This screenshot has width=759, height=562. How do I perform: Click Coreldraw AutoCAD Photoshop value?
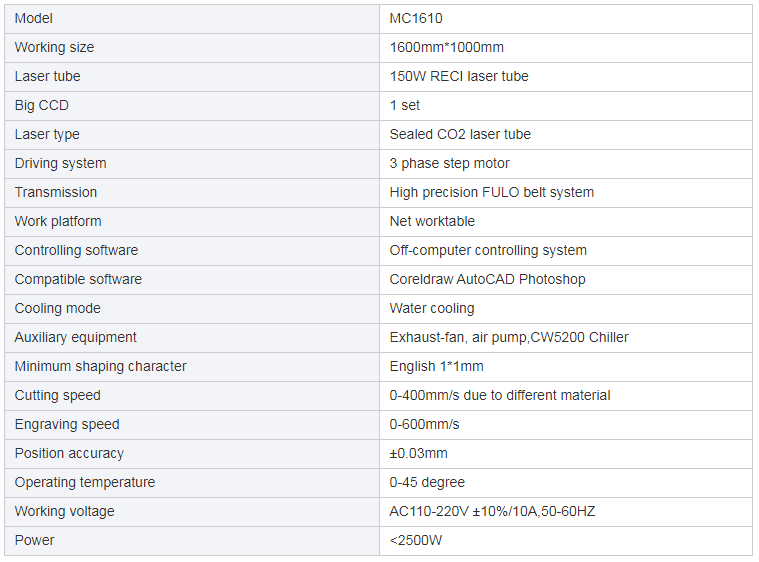pos(487,279)
